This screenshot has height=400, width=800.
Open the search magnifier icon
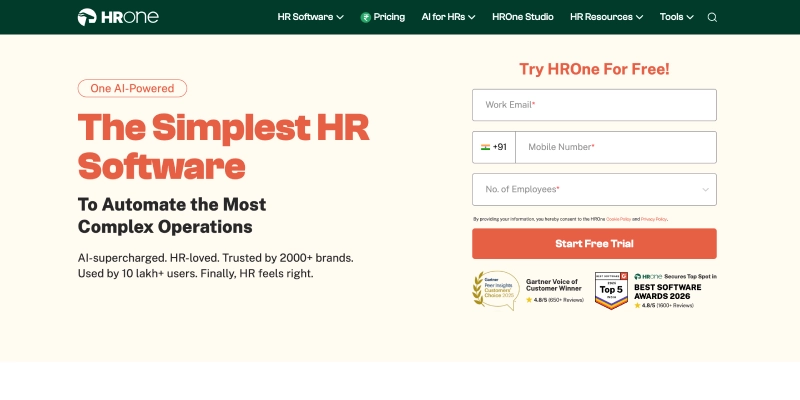pyautogui.click(x=712, y=17)
